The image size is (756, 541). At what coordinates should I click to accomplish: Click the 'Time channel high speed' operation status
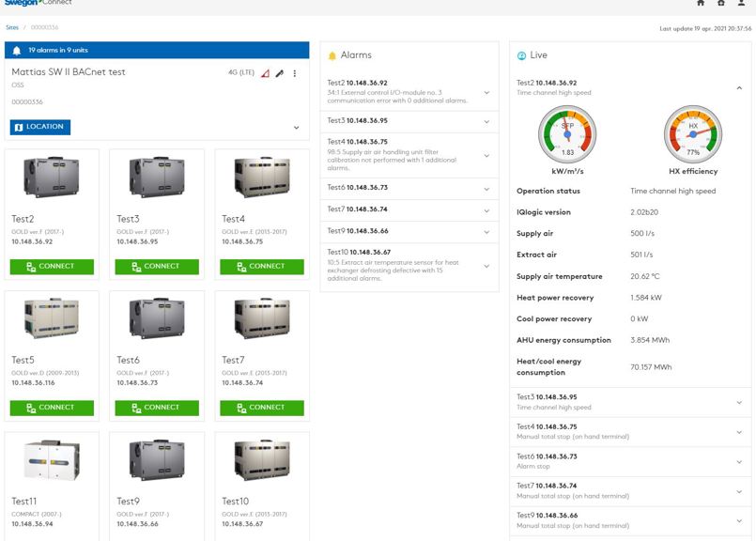click(x=673, y=191)
